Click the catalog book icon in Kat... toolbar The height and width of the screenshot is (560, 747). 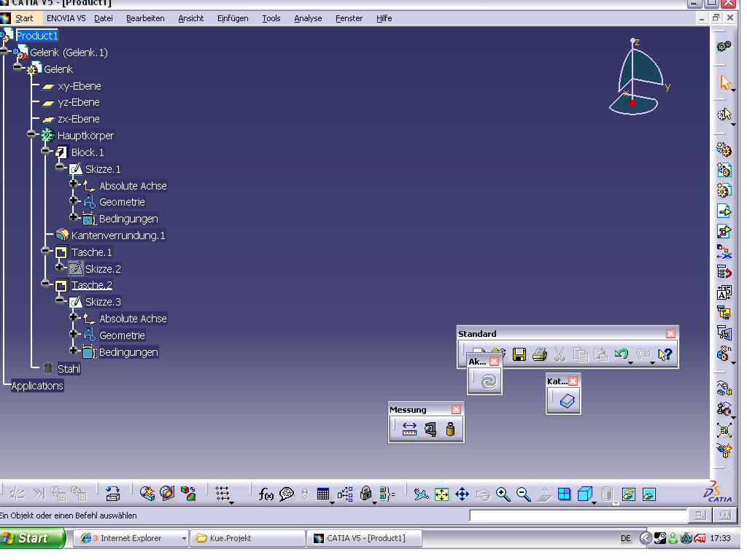point(567,401)
